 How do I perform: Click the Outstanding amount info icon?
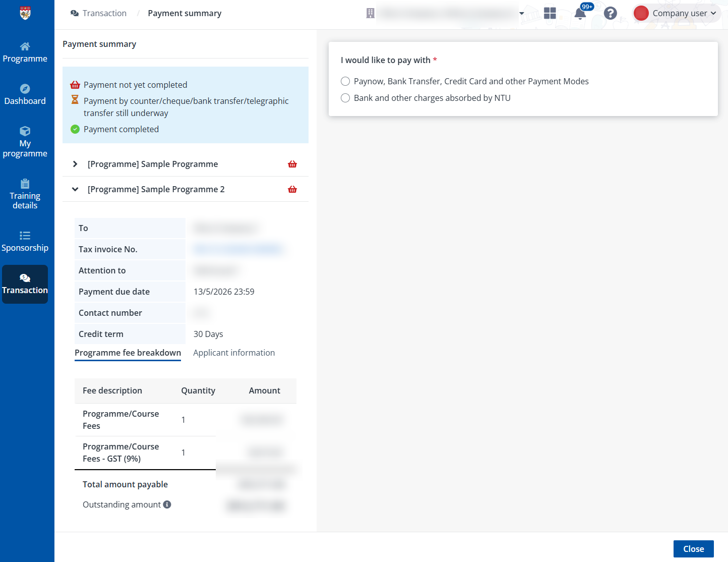pos(167,504)
